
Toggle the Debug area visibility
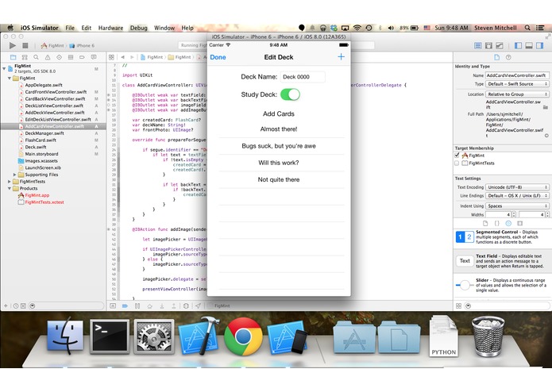coord(529,45)
